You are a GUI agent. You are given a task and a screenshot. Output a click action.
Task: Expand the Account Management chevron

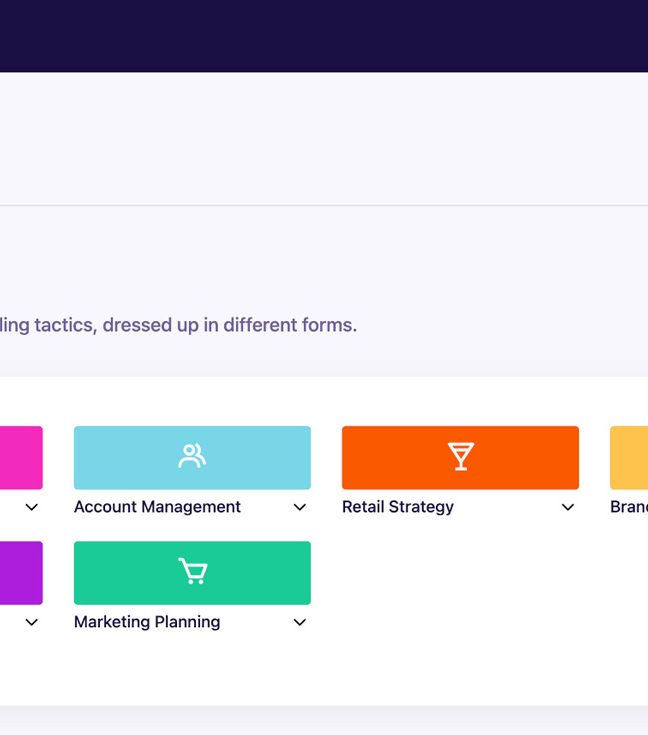[300, 507]
